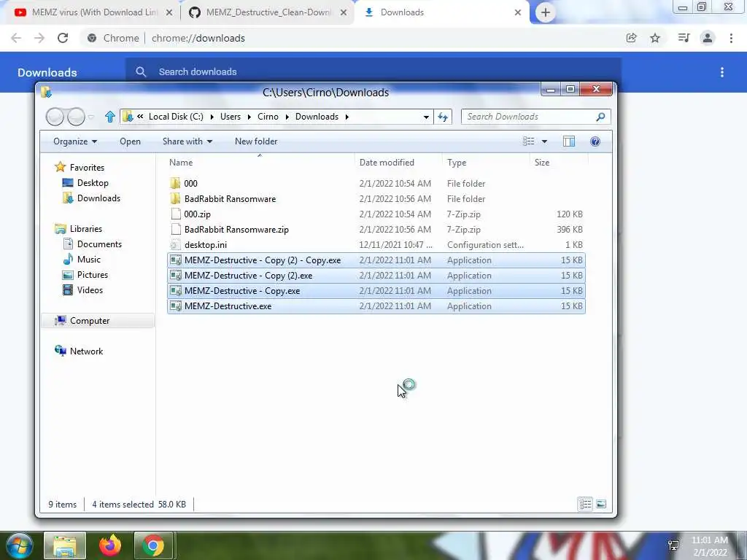Viewport: 747px width, 560px height.
Task: Click the Windows Start button
Action: [x=19, y=545]
